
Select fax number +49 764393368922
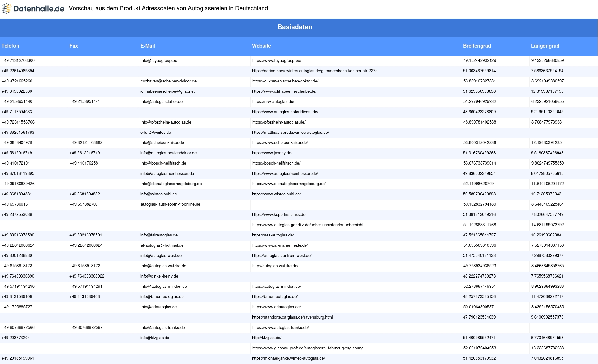pyautogui.click(x=87, y=276)
